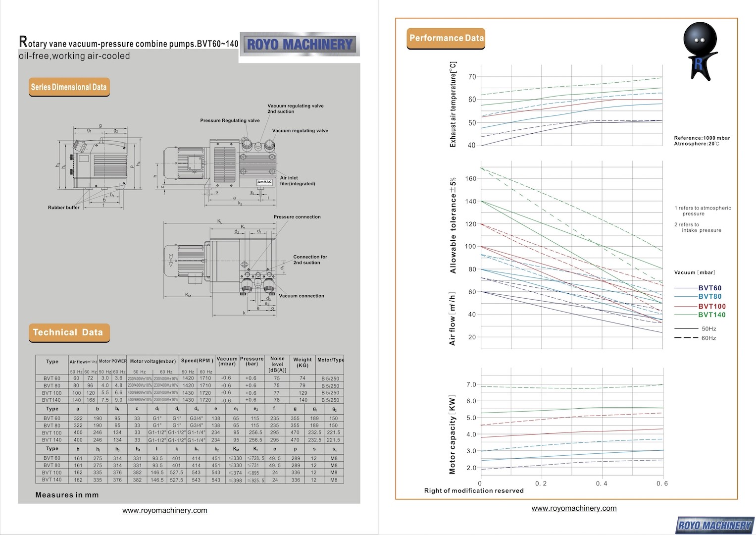
Task: Click the ROYO MACHINERY logo at bottom right
Action: (x=714, y=525)
